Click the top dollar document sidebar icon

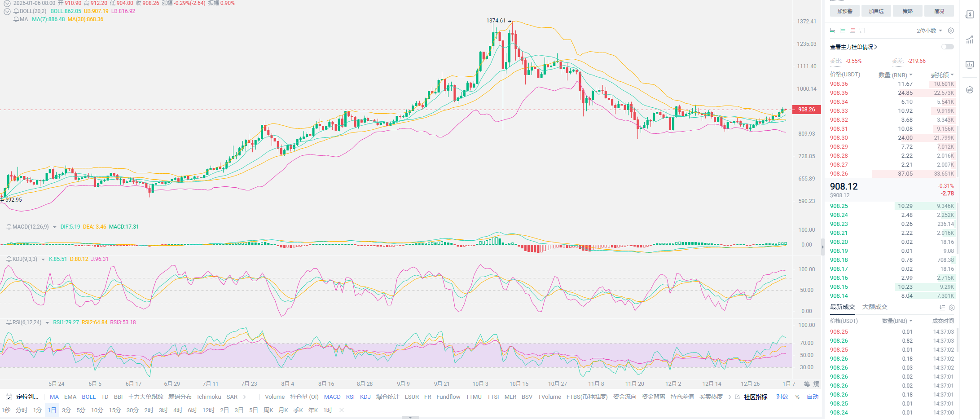pos(970,14)
